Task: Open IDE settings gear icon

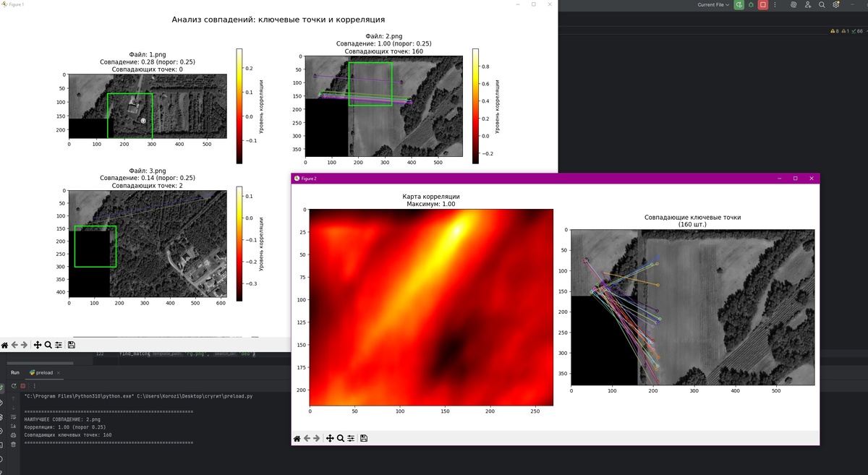Action: (836, 4)
